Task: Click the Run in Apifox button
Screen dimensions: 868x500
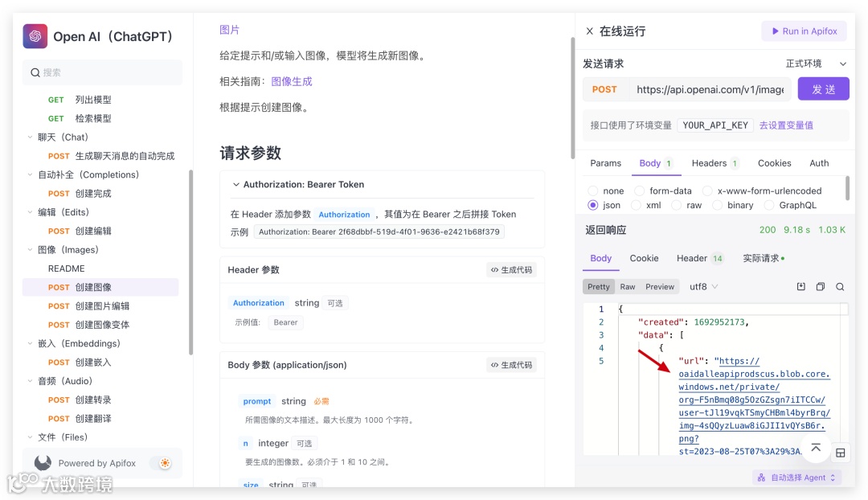Action: 804,31
